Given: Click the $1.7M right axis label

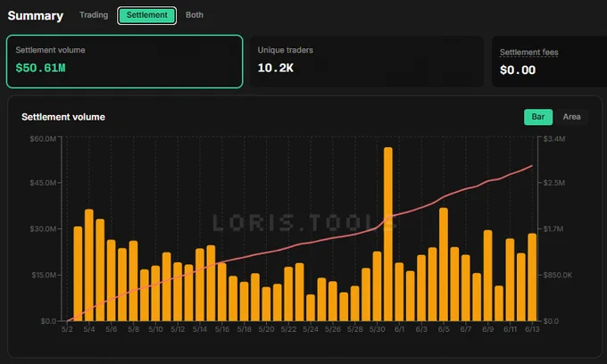Looking at the screenshot, I should (x=553, y=228).
